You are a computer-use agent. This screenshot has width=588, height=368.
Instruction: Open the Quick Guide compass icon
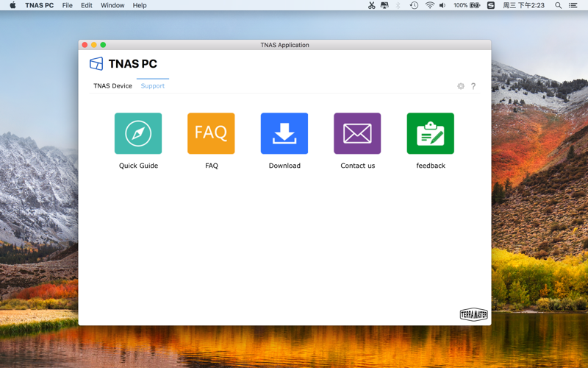coord(138,133)
